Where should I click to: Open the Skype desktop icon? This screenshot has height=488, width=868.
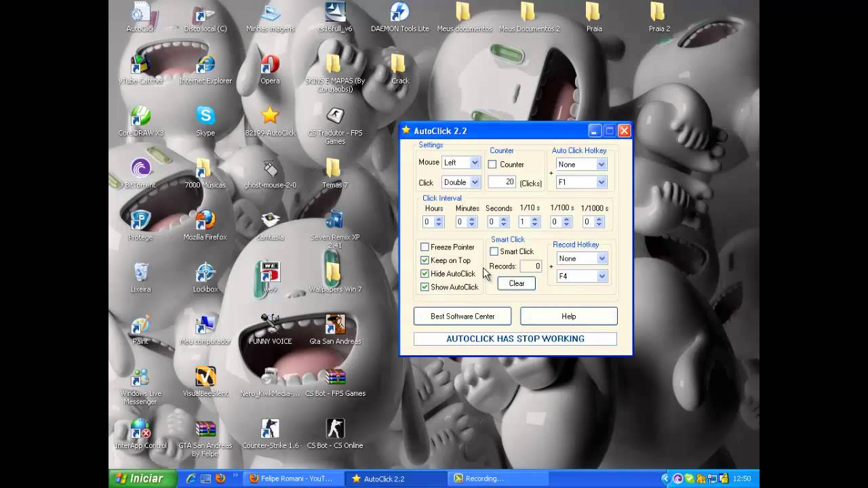205,117
